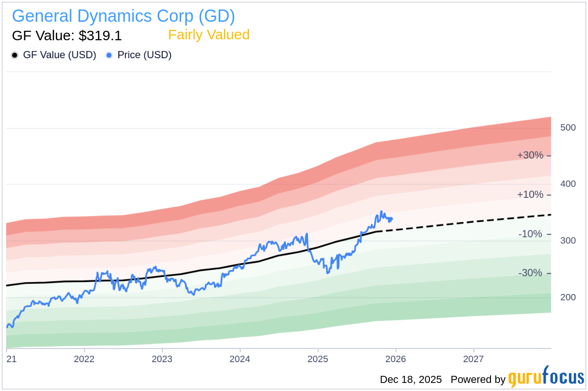
Task: Click the 2024 x-axis label
Action: (240, 358)
